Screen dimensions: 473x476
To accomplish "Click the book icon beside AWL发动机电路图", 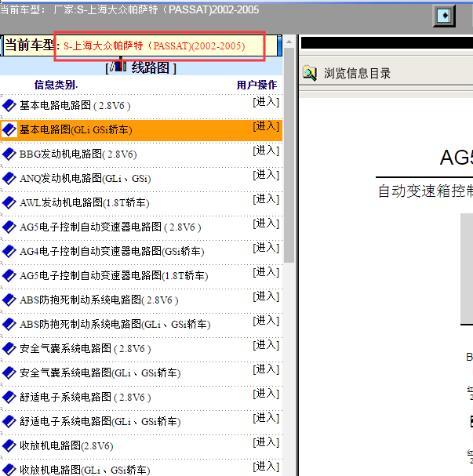I will click(9, 202).
